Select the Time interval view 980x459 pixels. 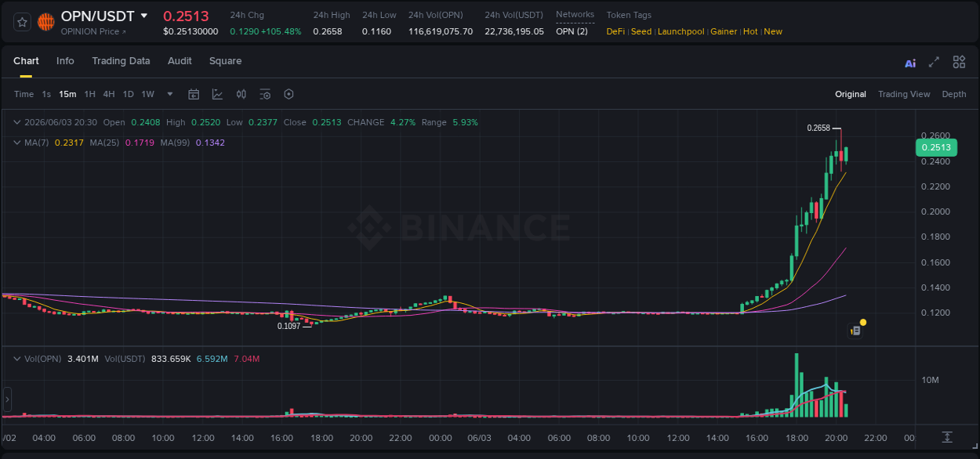tap(24, 94)
